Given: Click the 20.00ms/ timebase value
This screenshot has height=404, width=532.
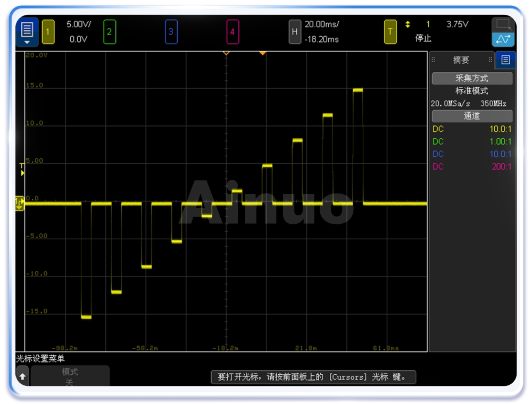Looking at the screenshot, I should (x=321, y=24).
